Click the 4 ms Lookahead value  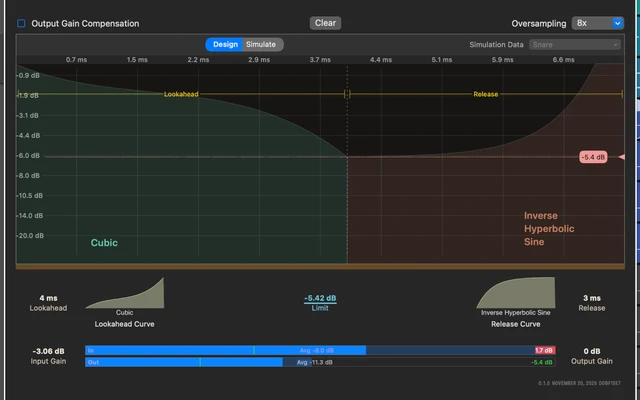pyautogui.click(x=48, y=298)
